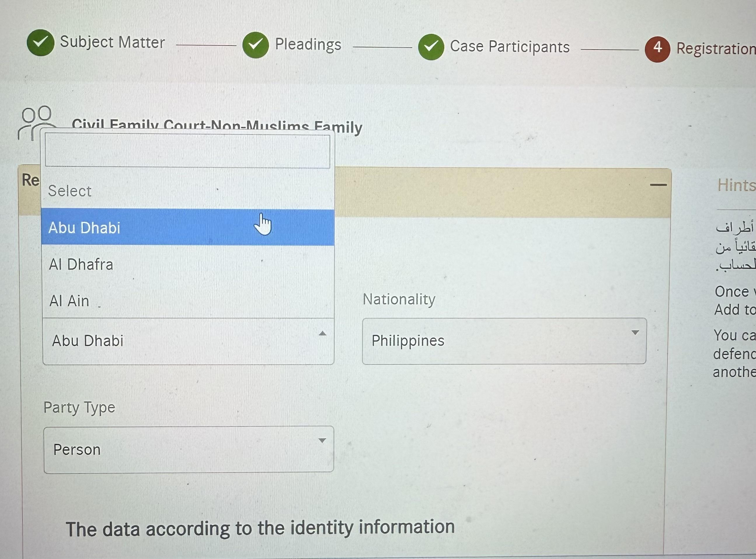Click the Hints panel heading
Screen dimensions: 756x559
[x=736, y=185]
